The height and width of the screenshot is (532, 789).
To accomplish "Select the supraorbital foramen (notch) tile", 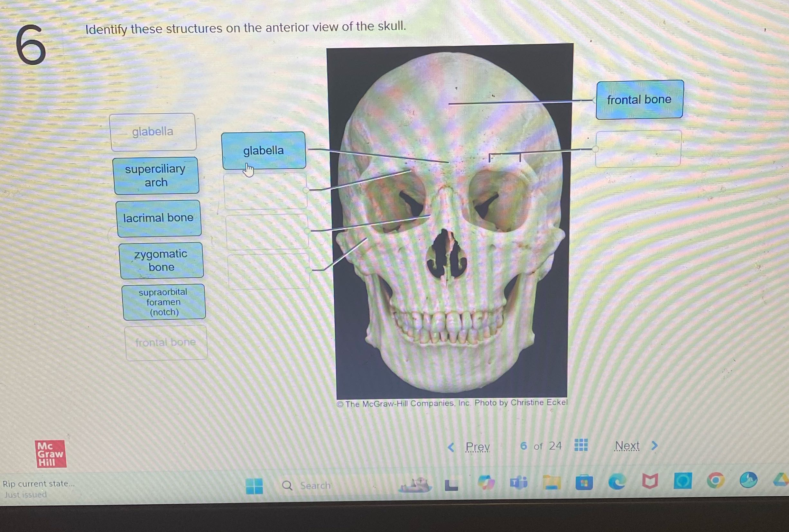I will click(164, 302).
